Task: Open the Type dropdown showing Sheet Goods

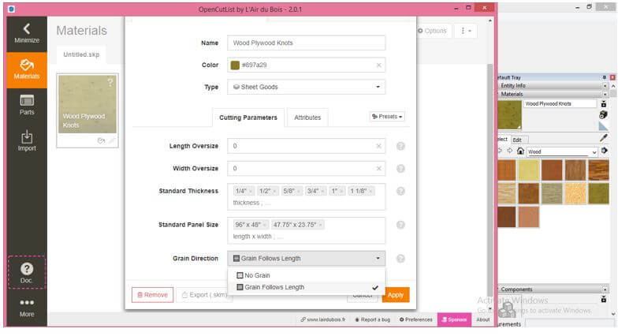Action: [306, 87]
